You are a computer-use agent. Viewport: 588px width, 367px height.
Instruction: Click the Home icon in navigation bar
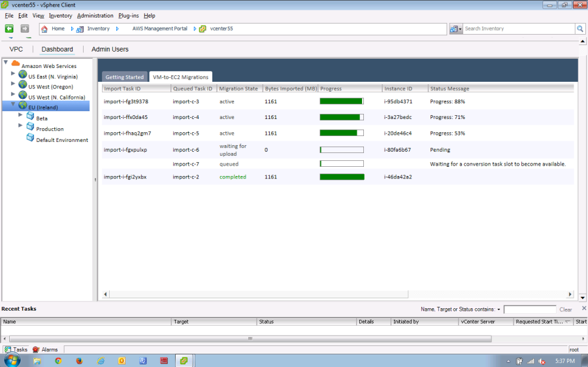pyautogui.click(x=45, y=29)
